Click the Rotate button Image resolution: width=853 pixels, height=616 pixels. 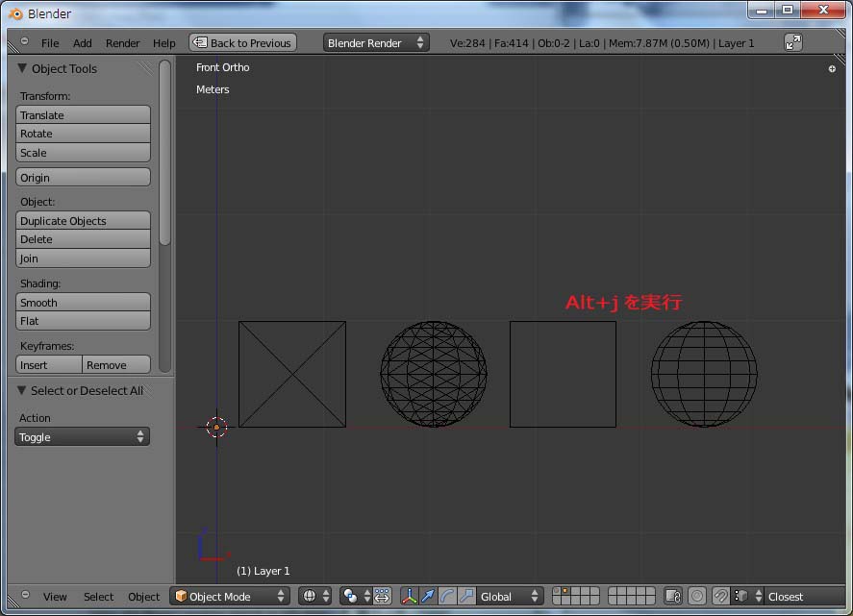[x=84, y=134]
